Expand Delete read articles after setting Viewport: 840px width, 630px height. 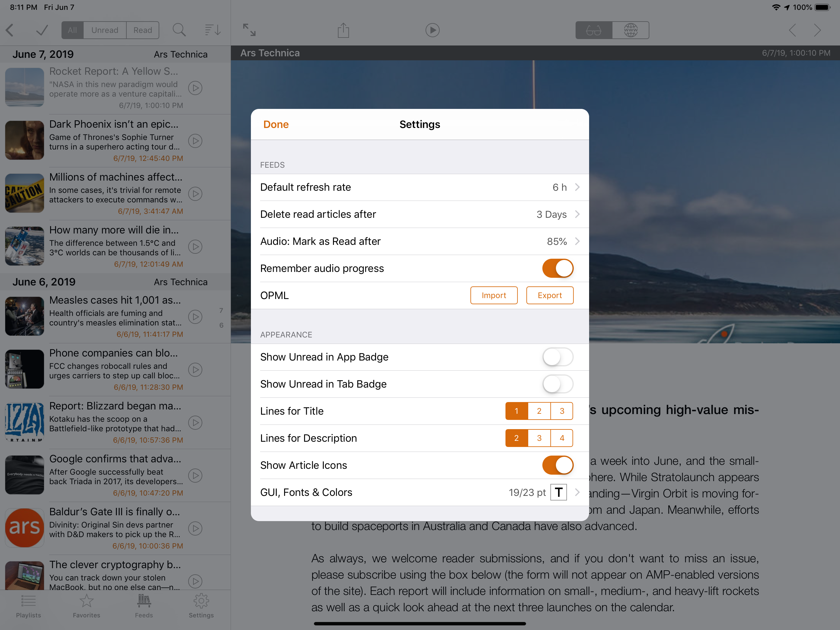[420, 214]
